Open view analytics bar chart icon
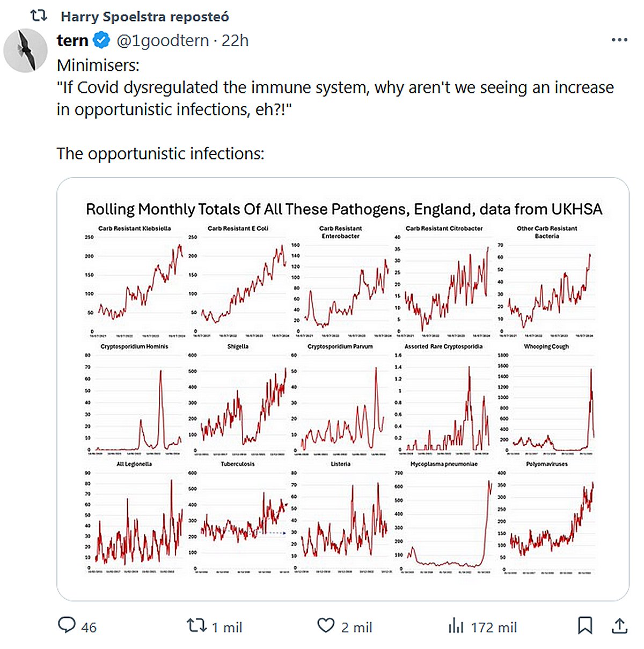 tap(456, 626)
